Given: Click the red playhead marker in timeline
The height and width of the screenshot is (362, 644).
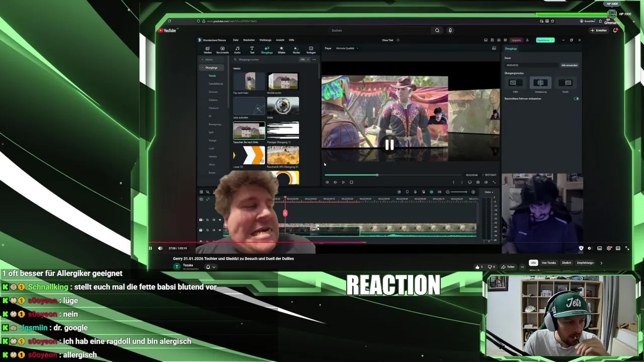Looking at the screenshot, I should click(x=285, y=213).
